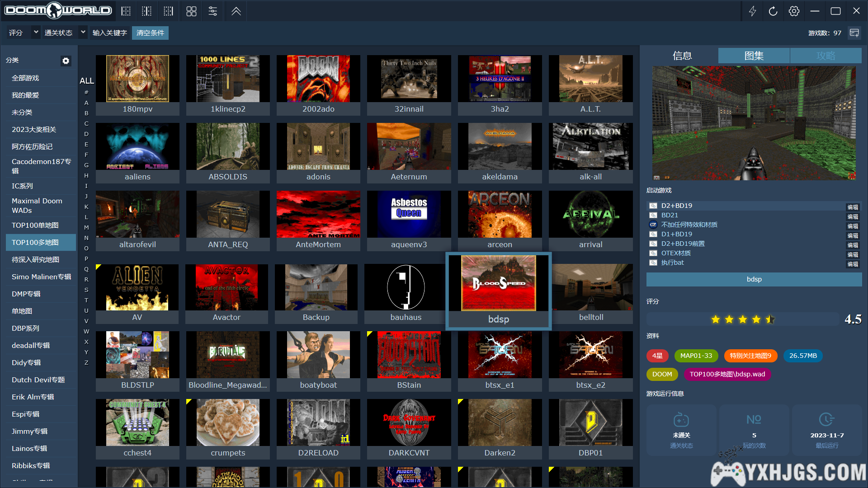868x488 pixels.
Task: Switch to the four-square grid view
Action: [x=191, y=11]
